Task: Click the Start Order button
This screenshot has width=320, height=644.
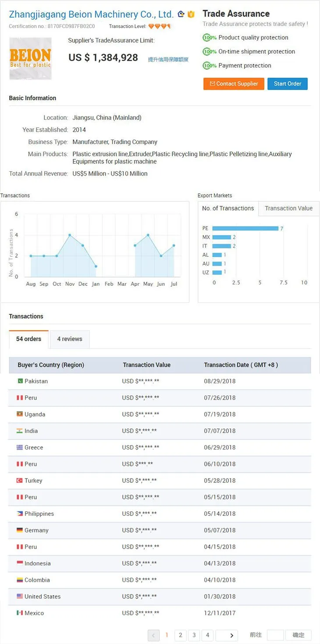Action: coord(288,84)
